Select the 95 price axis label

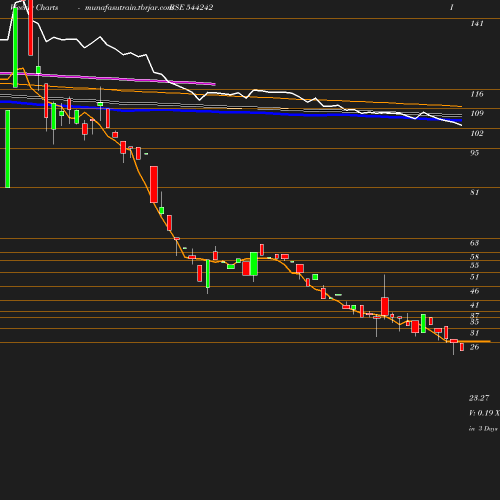(474, 153)
